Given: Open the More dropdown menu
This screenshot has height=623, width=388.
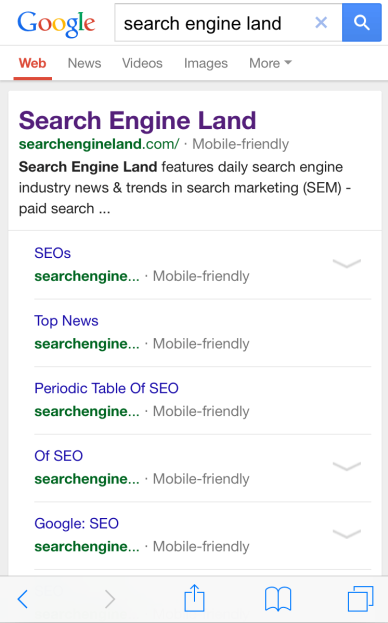Looking at the screenshot, I should (270, 63).
